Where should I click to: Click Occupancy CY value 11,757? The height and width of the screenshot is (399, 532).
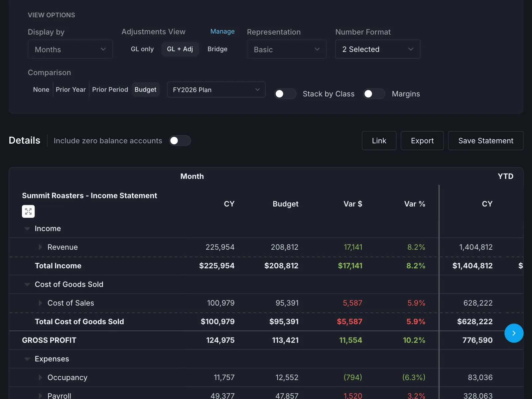(x=224, y=377)
